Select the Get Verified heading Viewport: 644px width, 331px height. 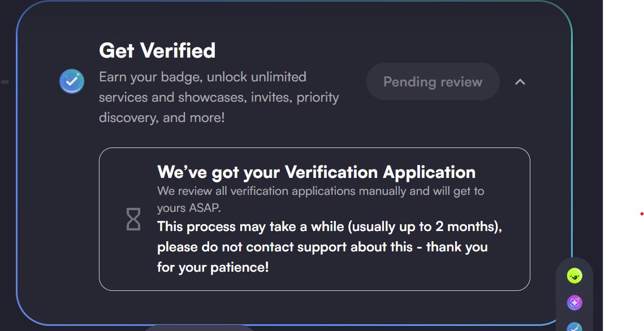tap(157, 50)
